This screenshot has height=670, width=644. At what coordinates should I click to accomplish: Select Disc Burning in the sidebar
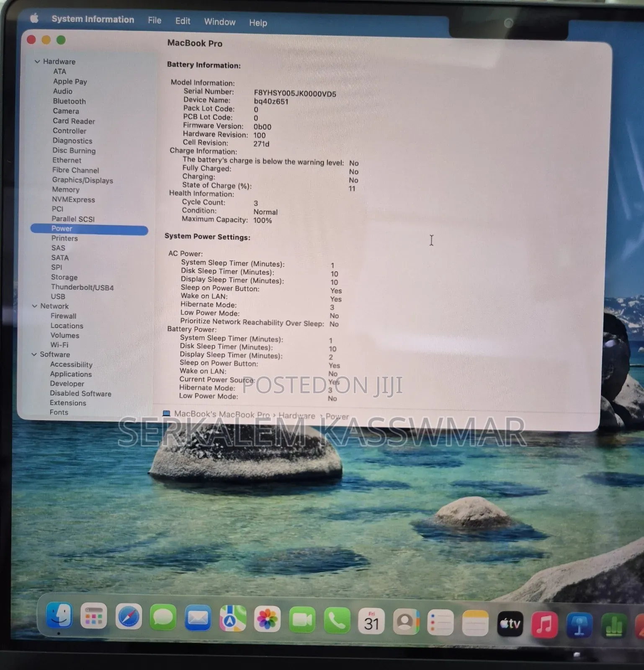point(74,150)
